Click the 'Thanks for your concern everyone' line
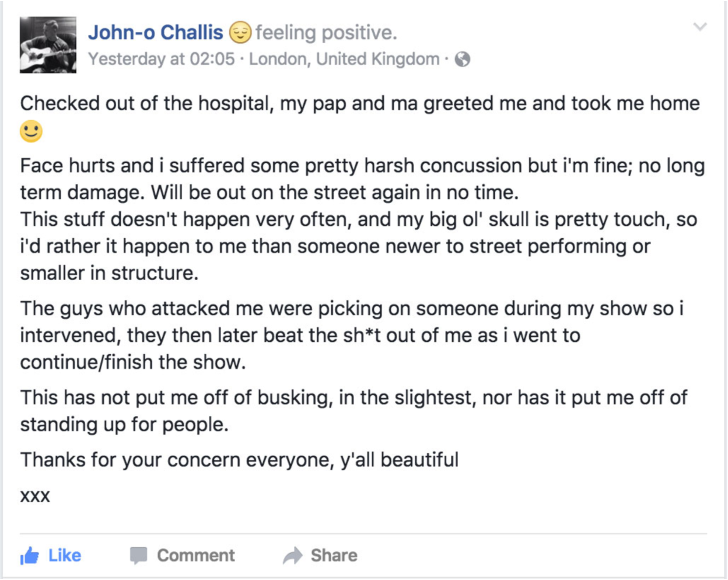Screen dimensions: 728x580 tap(239, 460)
